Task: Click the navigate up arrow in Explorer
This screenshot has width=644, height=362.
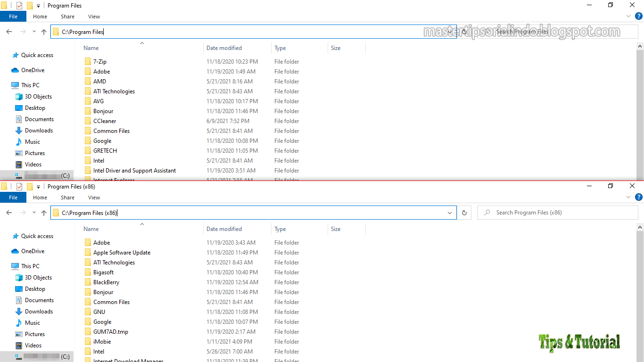Action: coord(43,32)
